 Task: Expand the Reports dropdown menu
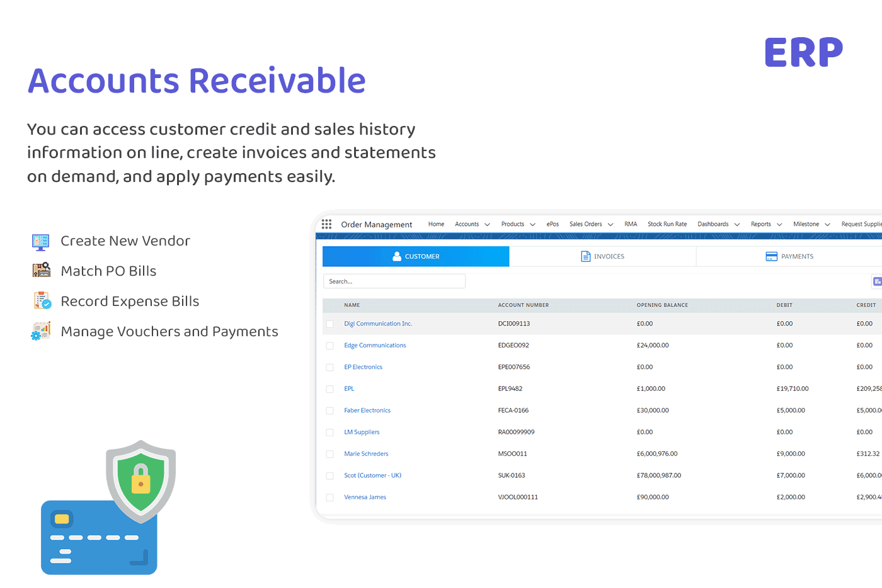click(765, 224)
